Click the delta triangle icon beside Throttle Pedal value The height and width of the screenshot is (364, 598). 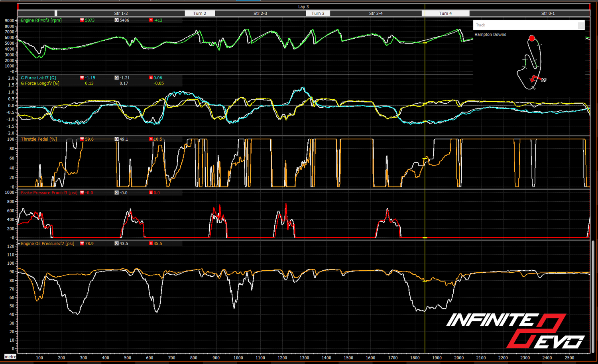[x=151, y=139]
